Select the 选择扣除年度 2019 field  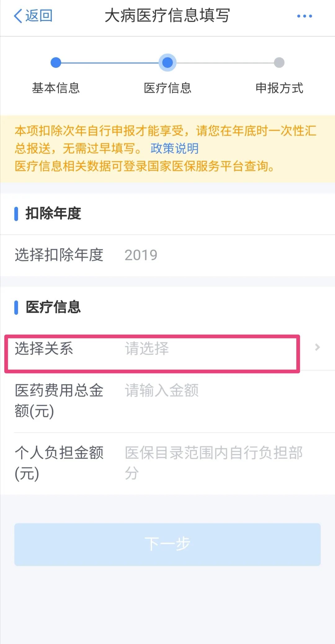pos(141,255)
